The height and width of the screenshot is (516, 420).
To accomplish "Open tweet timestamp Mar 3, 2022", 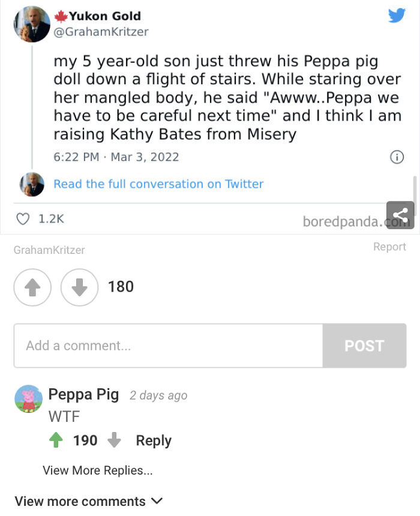I will pos(116,157).
